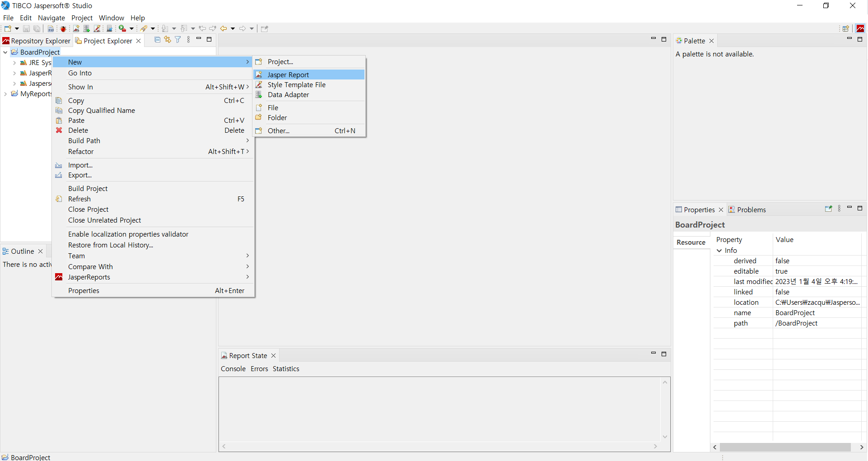868x461 pixels.
Task: Click the pen search toolbar icon
Action: pyautogui.click(x=144, y=28)
